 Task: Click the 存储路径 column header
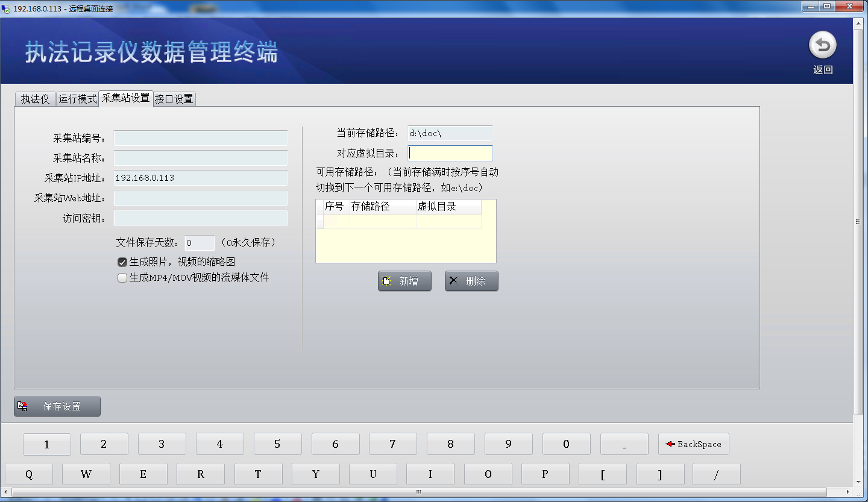(x=382, y=207)
